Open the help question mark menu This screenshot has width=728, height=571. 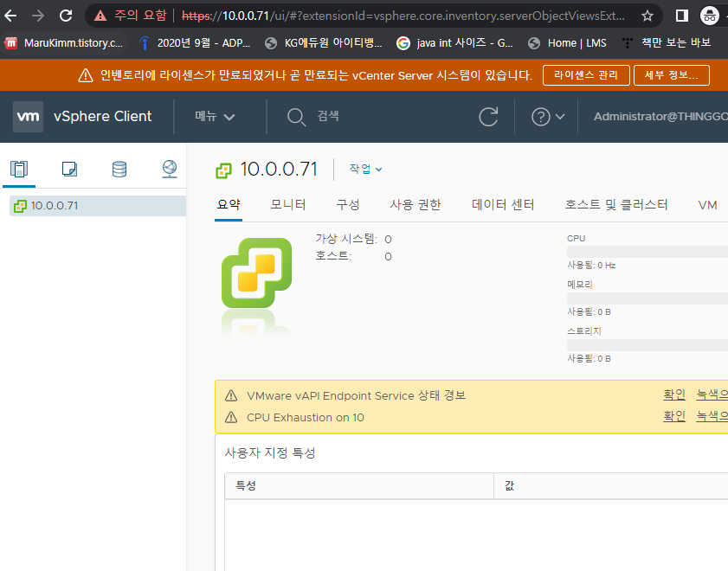(548, 117)
